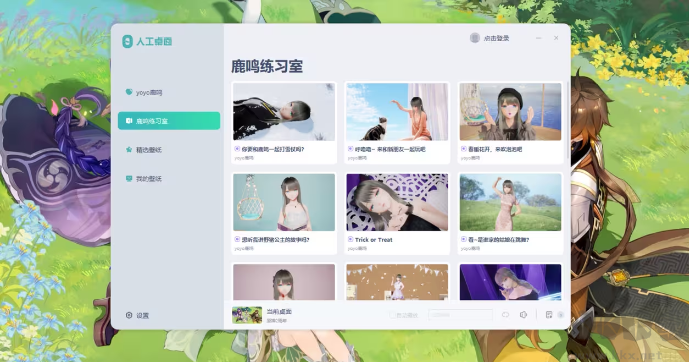Viewport: 689px width, 362px height.
Task: Open the Trick or Treat wallpaper thumbnail
Action: (397, 202)
